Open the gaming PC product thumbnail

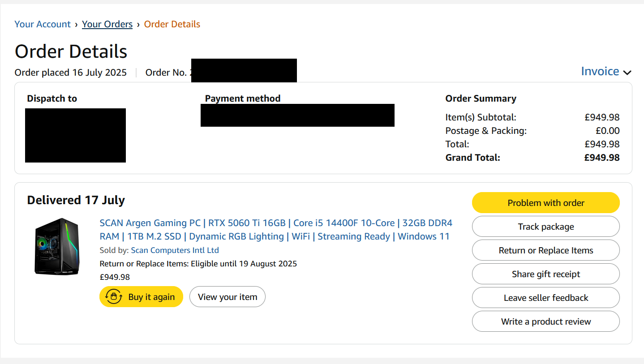(x=57, y=246)
